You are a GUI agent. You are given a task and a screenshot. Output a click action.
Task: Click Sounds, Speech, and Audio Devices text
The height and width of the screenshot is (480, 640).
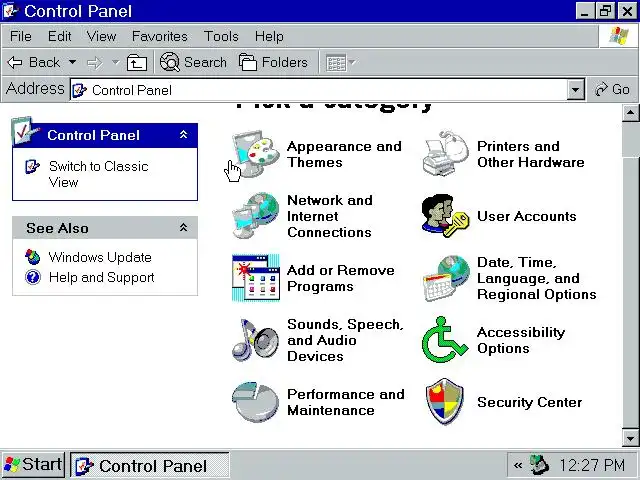tap(345, 340)
